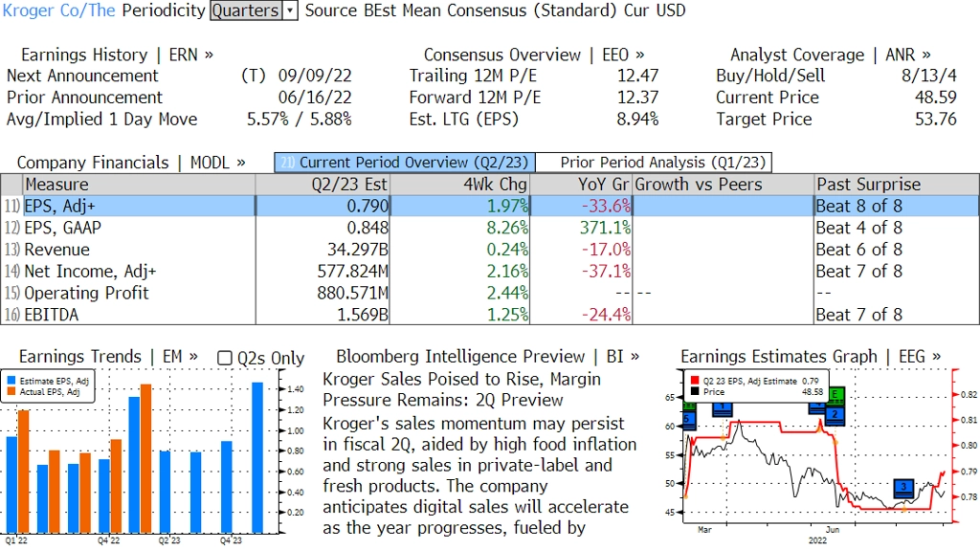Click the 4Wk Chg column header
The height and width of the screenshot is (549, 980).
[x=460, y=185]
